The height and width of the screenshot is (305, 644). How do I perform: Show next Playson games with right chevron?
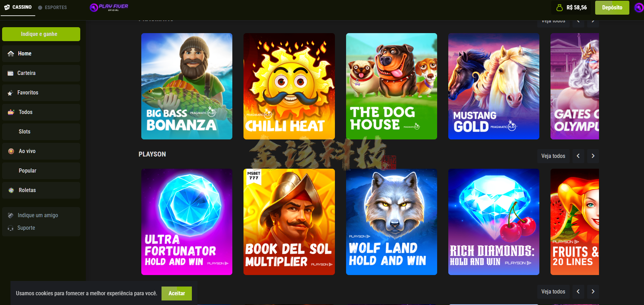(x=593, y=156)
